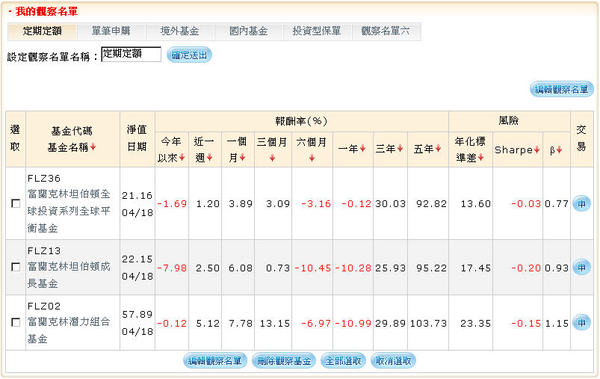Click the -7.98 year-to-date value
600x379 pixels.
pyautogui.click(x=172, y=268)
